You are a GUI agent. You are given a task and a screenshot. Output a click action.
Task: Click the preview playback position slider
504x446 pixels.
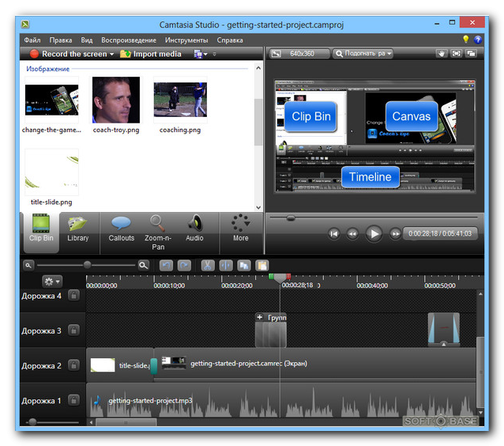tap(291, 218)
